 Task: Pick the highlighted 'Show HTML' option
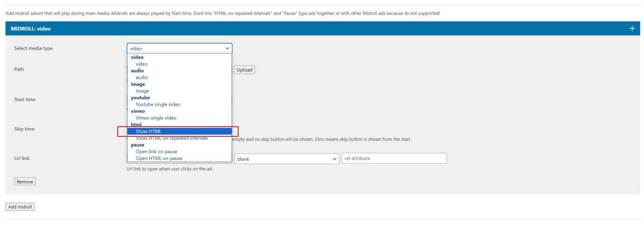coord(149,131)
